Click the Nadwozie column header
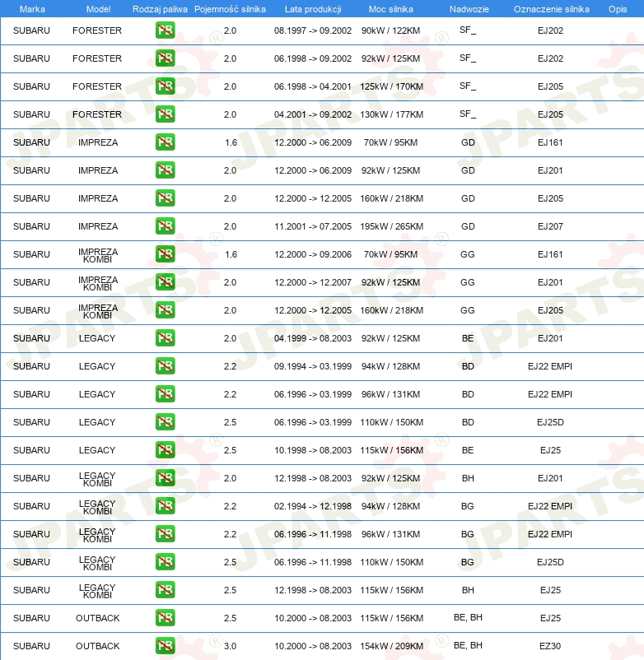The width and height of the screenshot is (644, 660). [469, 9]
